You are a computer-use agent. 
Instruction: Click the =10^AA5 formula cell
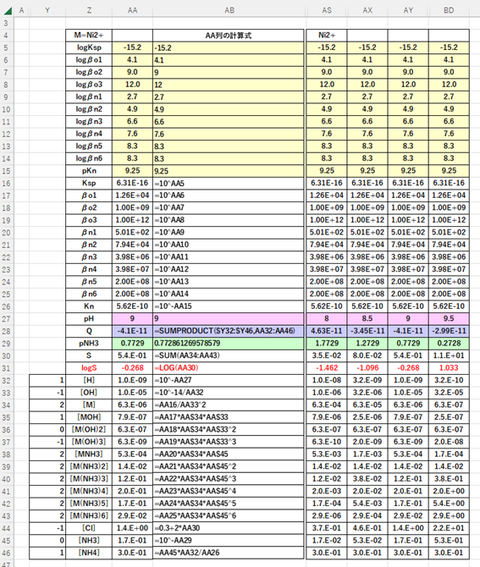click(228, 183)
